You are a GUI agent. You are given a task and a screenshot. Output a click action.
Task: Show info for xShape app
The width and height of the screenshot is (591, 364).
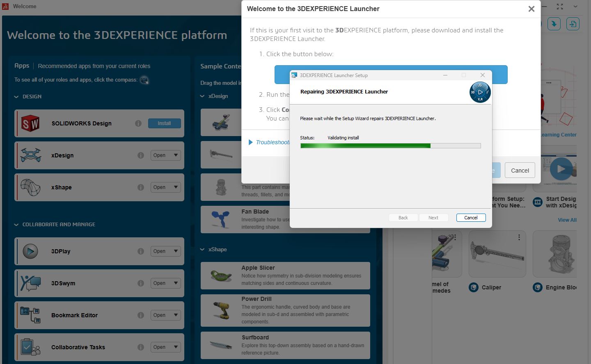click(x=141, y=187)
